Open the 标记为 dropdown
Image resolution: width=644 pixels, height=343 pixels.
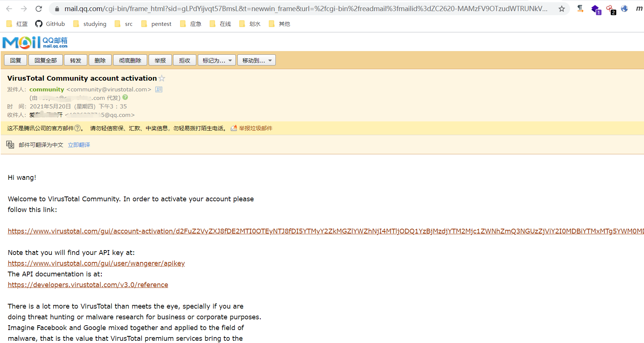coord(217,60)
